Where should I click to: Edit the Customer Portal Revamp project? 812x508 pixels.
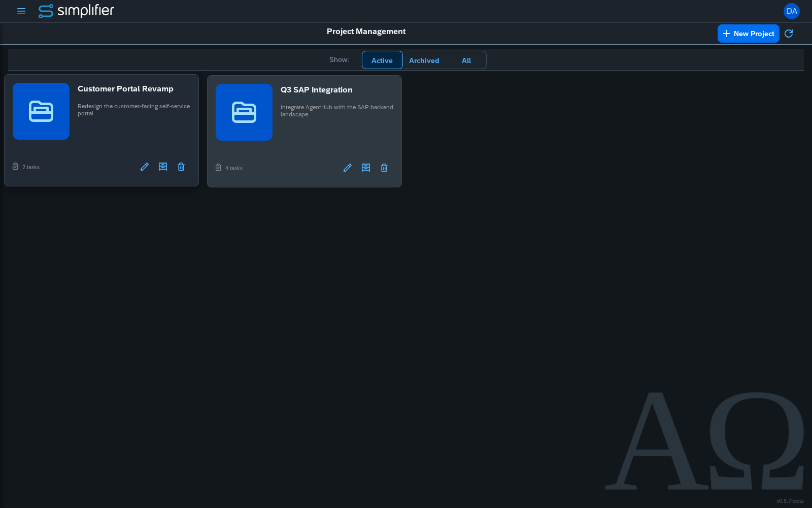coord(145,167)
